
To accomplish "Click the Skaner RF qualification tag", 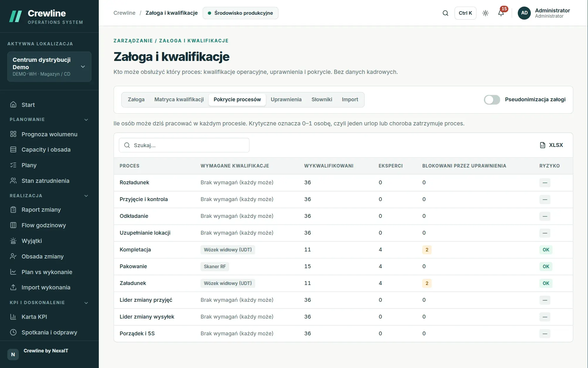I will click(215, 266).
